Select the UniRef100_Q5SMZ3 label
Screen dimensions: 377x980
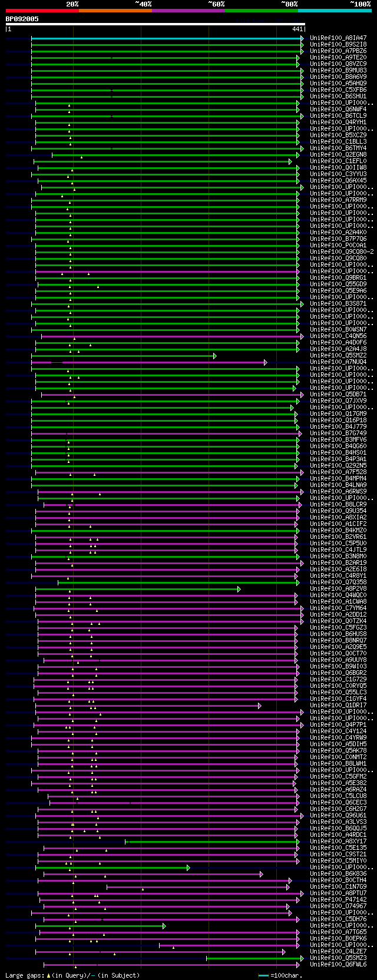tap(338, 958)
